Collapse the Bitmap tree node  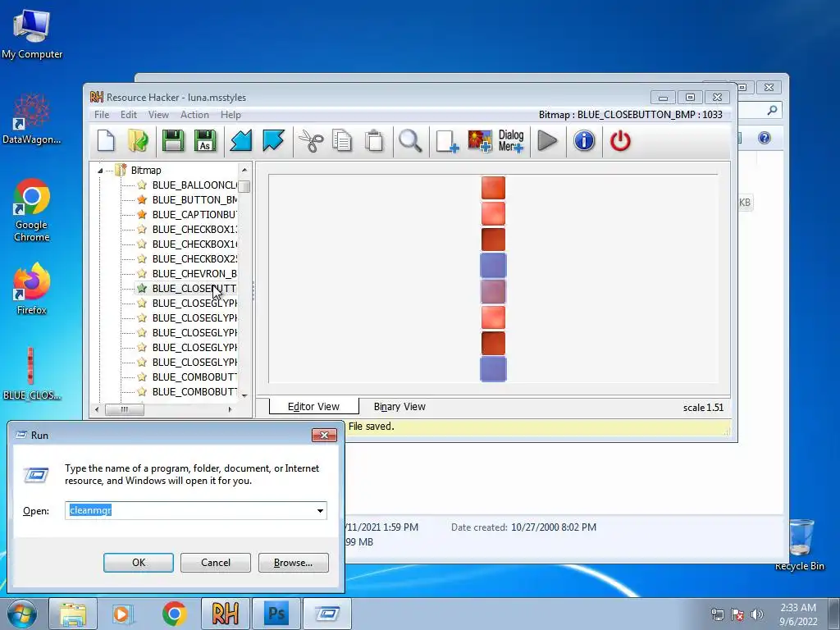(100, 171)
